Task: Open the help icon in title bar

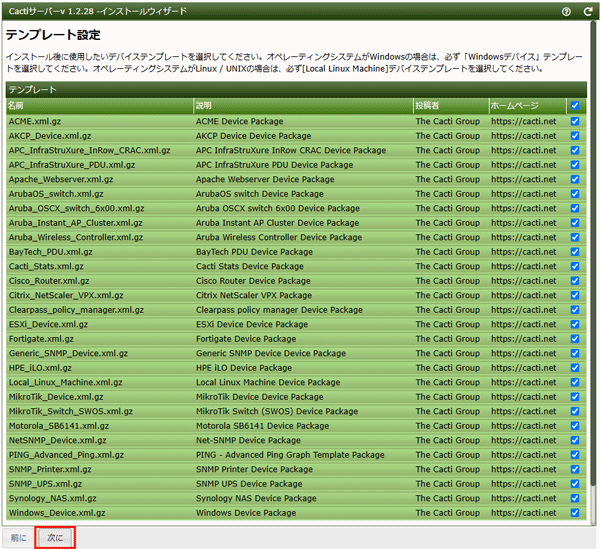Action: pyautogui.click(x=566, y=11)
